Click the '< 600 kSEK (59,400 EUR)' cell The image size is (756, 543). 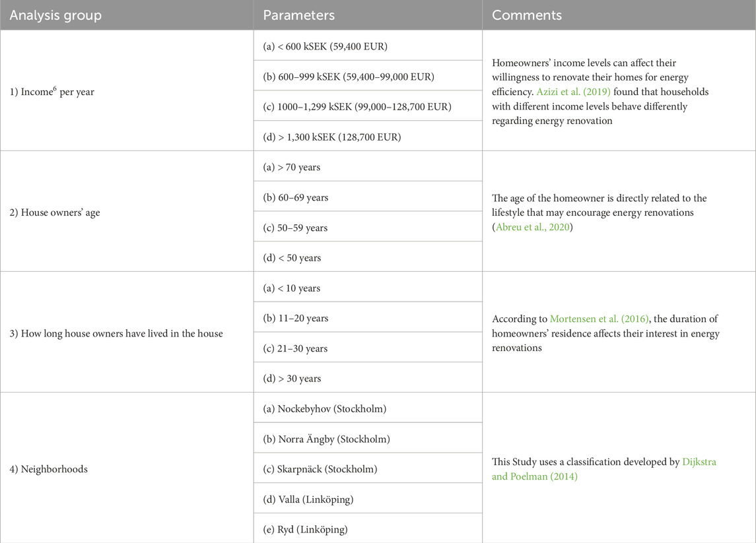[368, 46]
